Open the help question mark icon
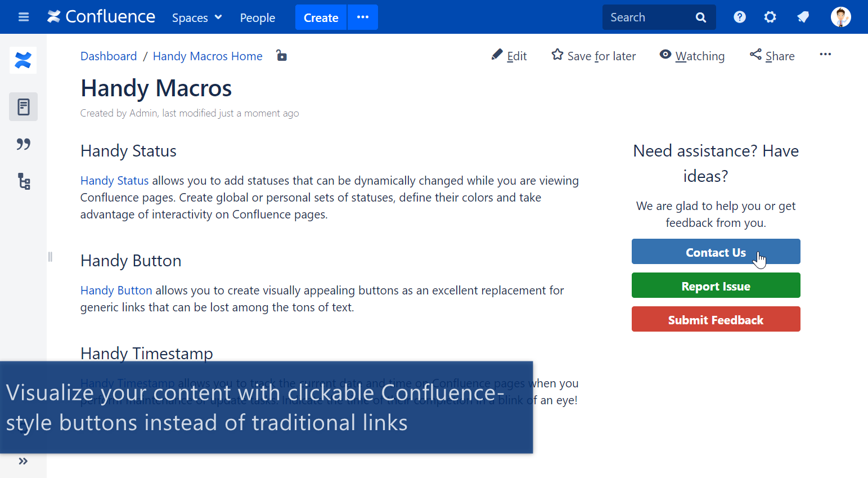Image resolution: width=868 pixels, height=478 pixels. pyautogui.click(x=740, y=17)
